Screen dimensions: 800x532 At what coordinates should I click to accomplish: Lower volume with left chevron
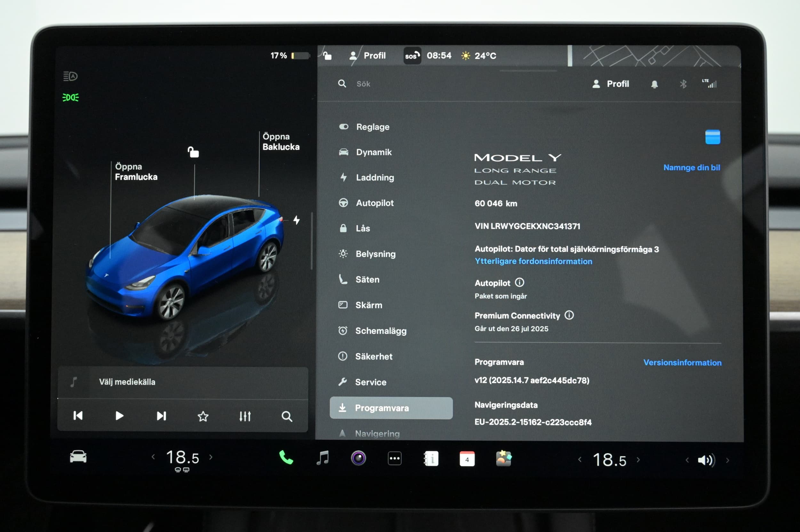(687, 460)
